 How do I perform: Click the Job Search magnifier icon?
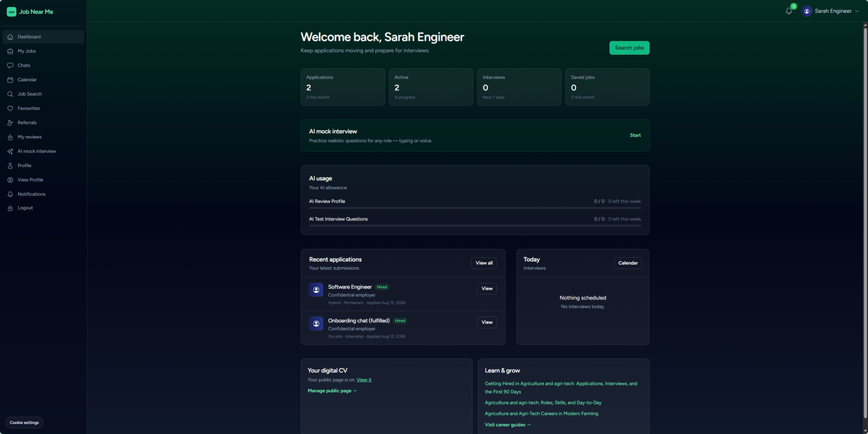point(10,94)
